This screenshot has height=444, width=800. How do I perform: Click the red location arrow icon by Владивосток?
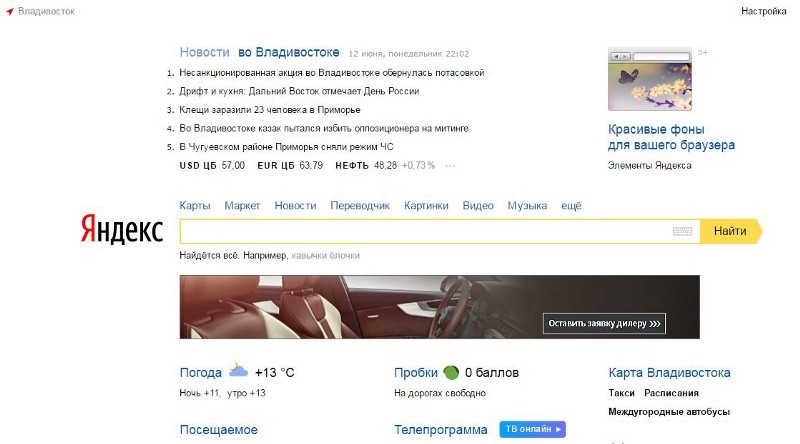tap(10, 12)
